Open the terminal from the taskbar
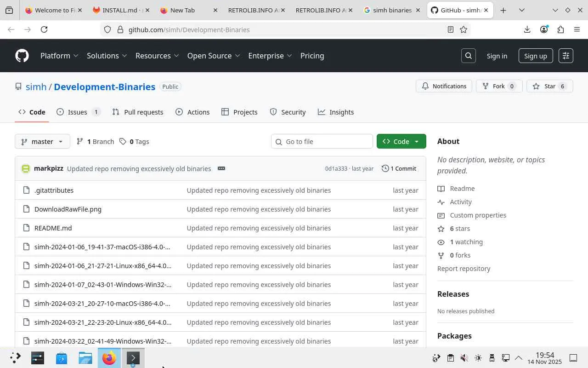588x368 pixels. (133, 358)
